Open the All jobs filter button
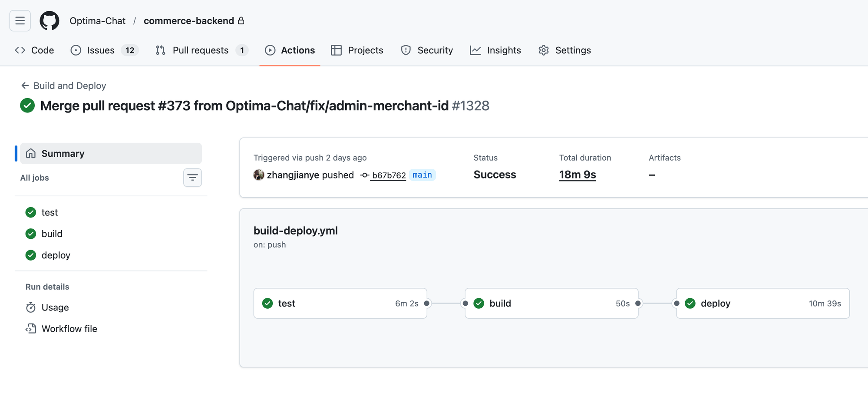This screenshot has height=416, width=868. (x=192, y=178)
